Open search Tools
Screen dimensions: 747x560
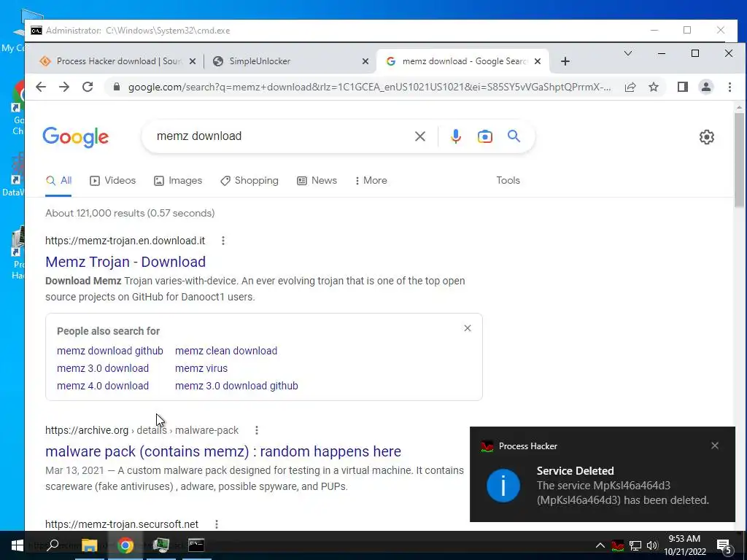coord(508,181)
